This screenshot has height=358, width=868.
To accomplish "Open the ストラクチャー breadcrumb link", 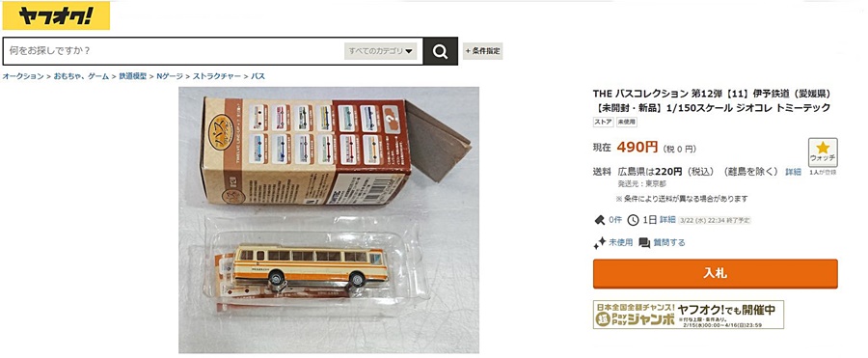I will point(217,76).
